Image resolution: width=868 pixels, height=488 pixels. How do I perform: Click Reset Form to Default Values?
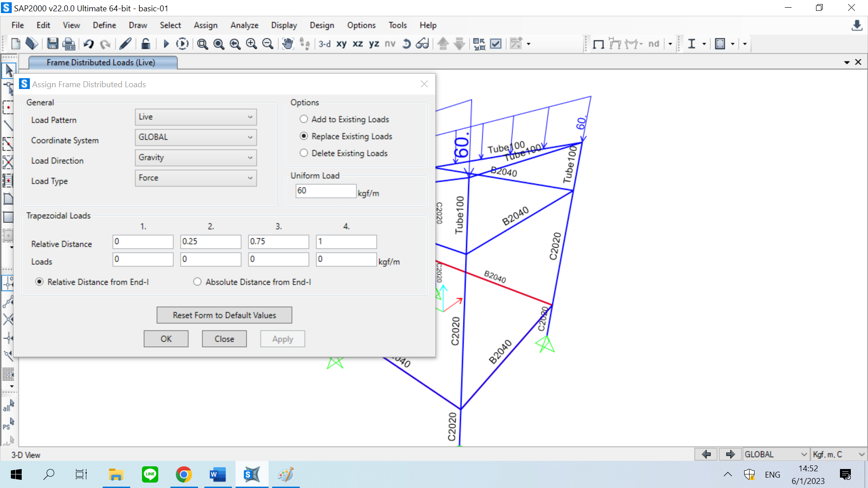pos(224,315)
